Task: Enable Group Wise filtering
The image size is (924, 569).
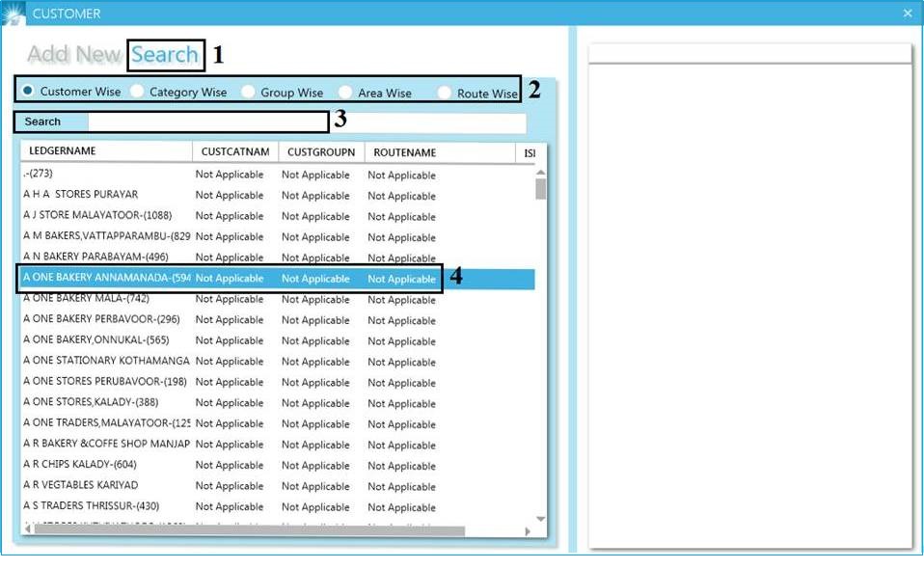Action: (249, 91)
